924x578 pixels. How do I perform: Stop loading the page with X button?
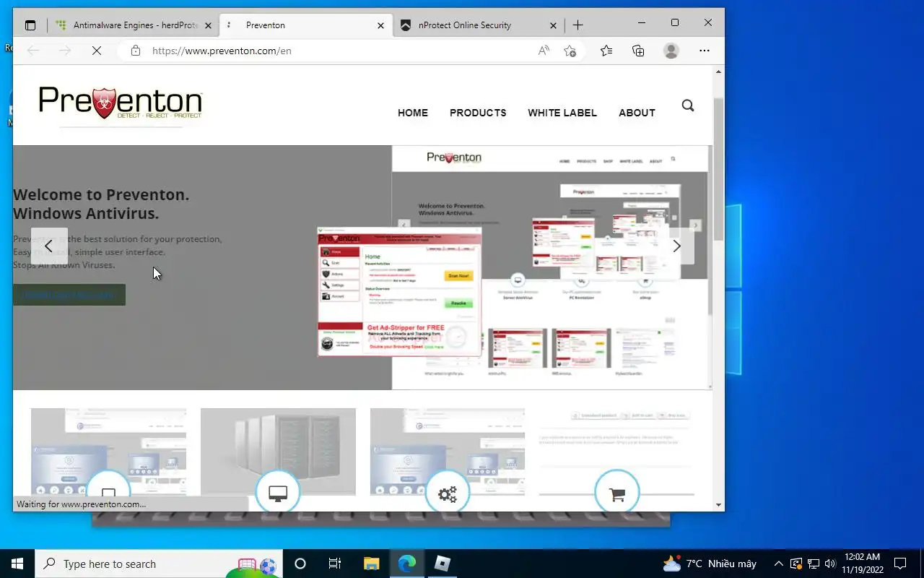pos(97,51)
